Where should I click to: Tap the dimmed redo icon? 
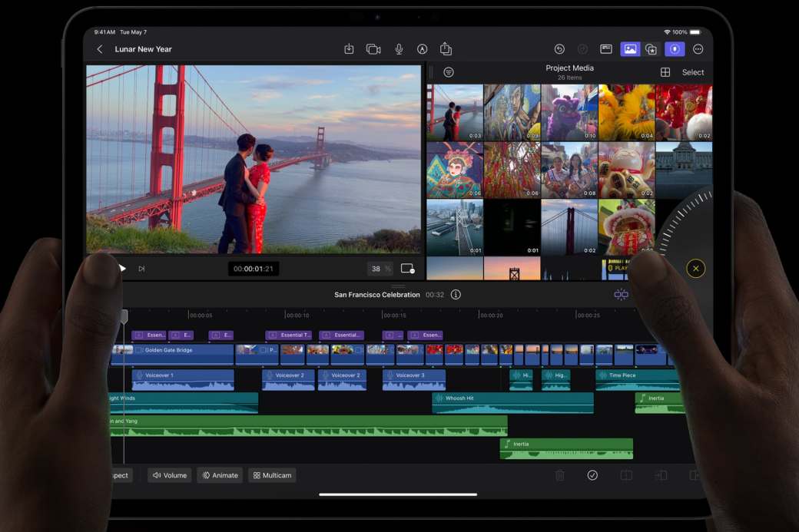[x=582, y=49]
